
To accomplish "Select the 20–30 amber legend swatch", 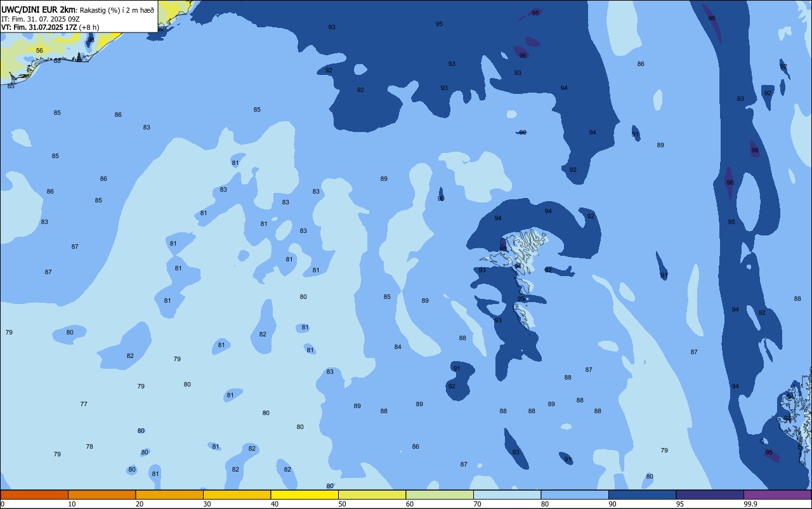I will pyautogui.click(x=169, y=494).
